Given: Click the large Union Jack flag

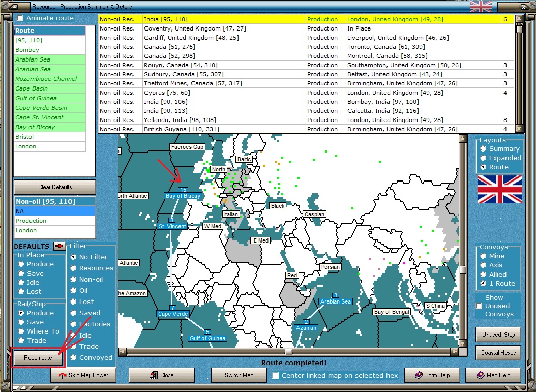Looking at the screenshot, I should [499, 189].
